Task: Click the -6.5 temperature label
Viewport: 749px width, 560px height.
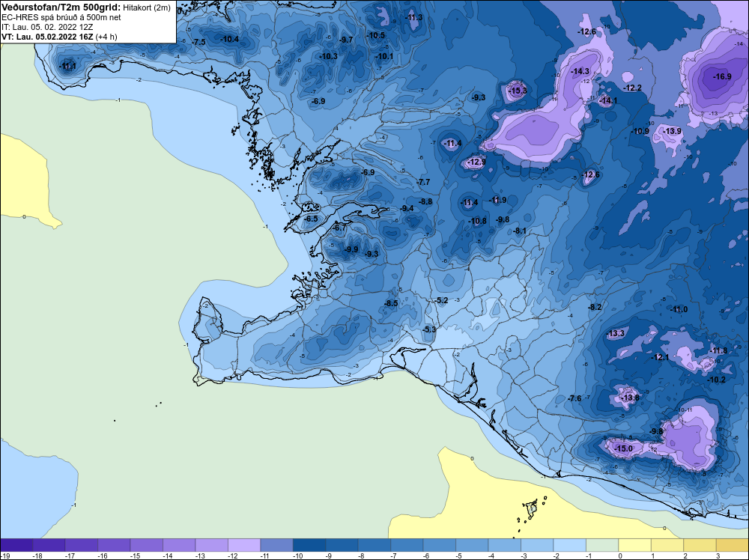Action: point(311,219)
